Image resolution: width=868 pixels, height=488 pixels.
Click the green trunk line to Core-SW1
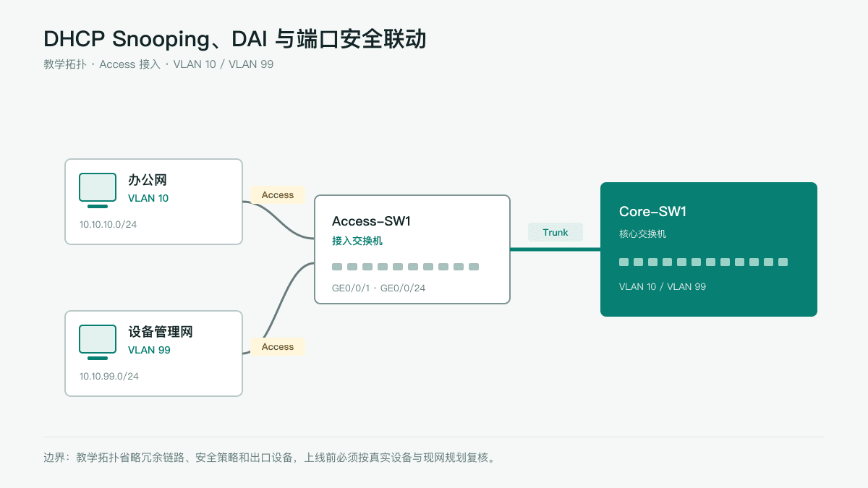point(556,249)
